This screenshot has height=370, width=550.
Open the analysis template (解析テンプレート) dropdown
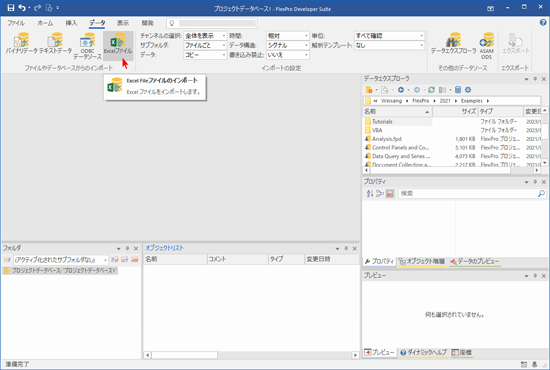pyautogui.click(x=389, y=45)
